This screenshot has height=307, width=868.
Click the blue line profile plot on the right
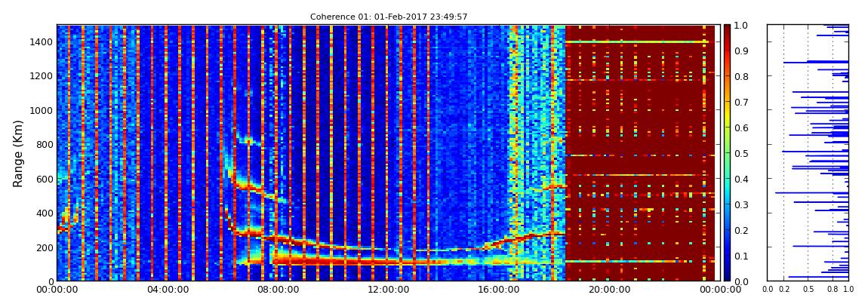808,152
